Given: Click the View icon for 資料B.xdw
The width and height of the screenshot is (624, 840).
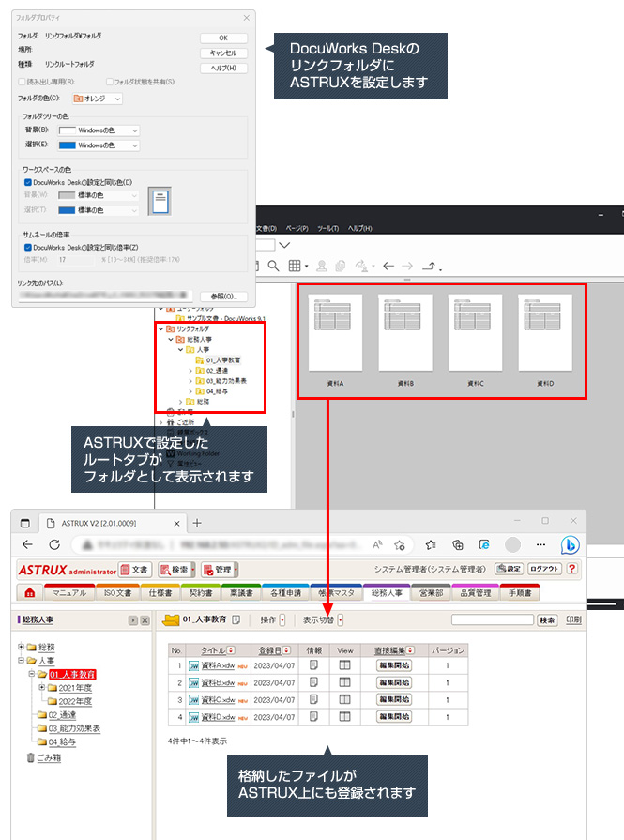Looking at the screenshot, I should point(345,682).
